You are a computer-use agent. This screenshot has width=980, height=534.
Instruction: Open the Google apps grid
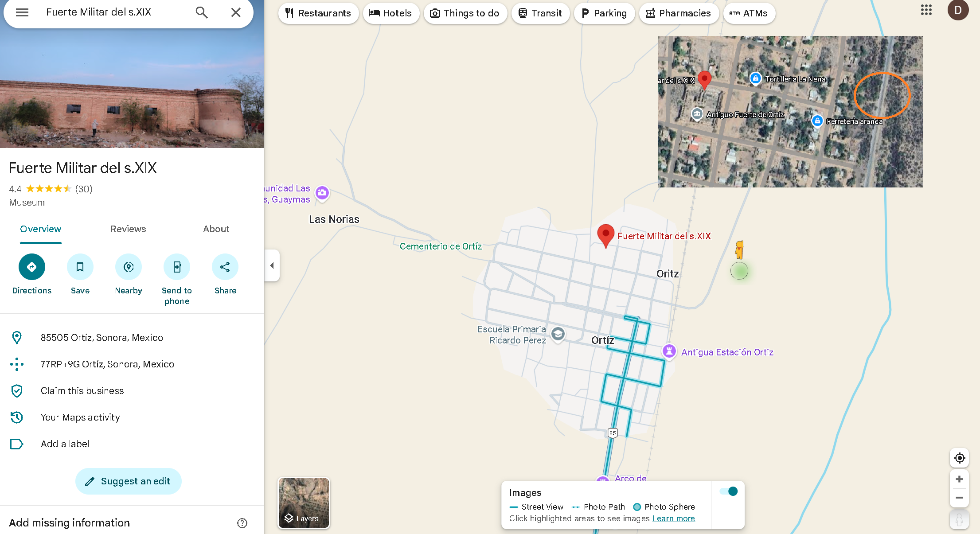pos(926,10)
